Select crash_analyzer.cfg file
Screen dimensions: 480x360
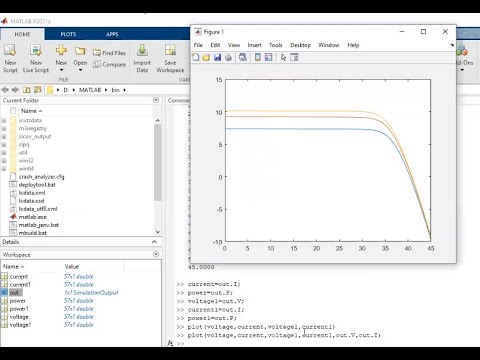click(41, 177)
